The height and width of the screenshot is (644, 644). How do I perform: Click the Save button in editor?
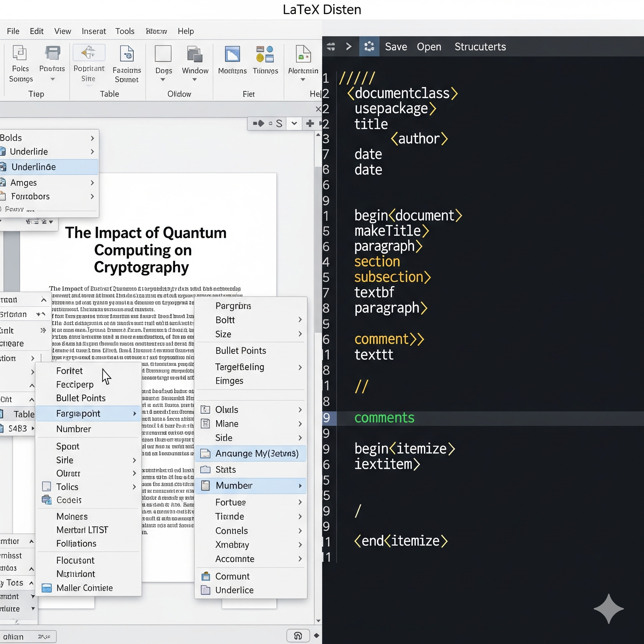396,47
